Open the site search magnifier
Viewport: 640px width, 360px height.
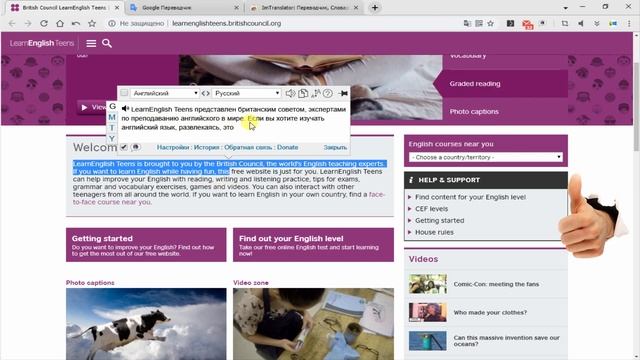click(x=107, y=43)
